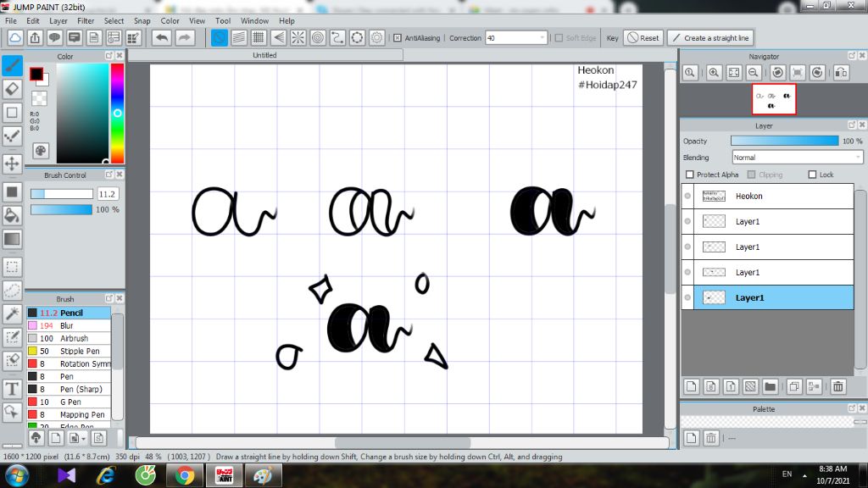Click the brush size value field 11.2
Screen dimensions: 868x488
108,194
